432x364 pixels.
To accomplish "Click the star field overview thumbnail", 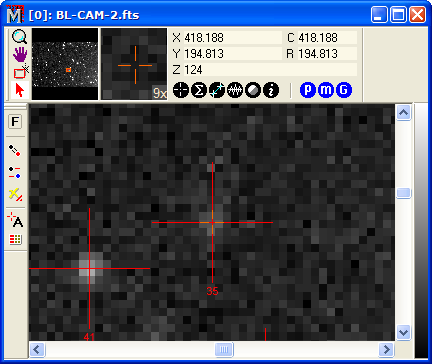I will (65, 64).
